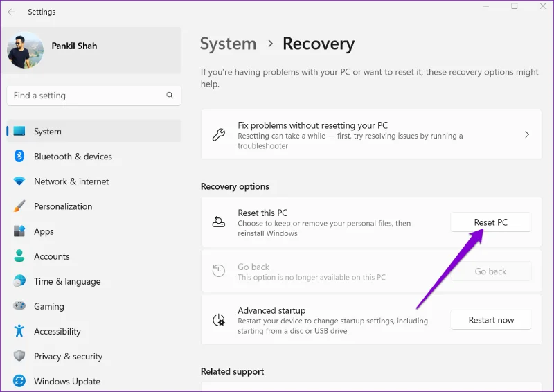This screenshot has height=392, width=554.
Task: Minimize the Settings window
Action: point(486,6)
